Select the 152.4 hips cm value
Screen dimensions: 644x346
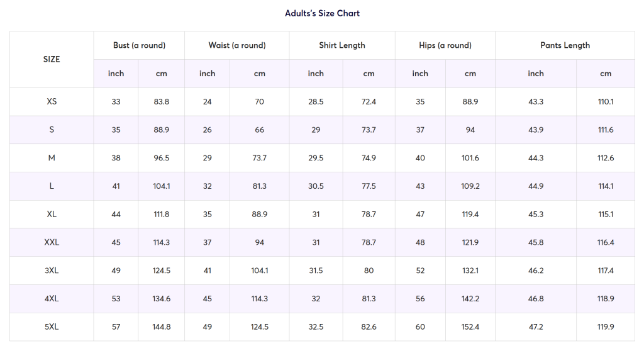coord(470,327)
